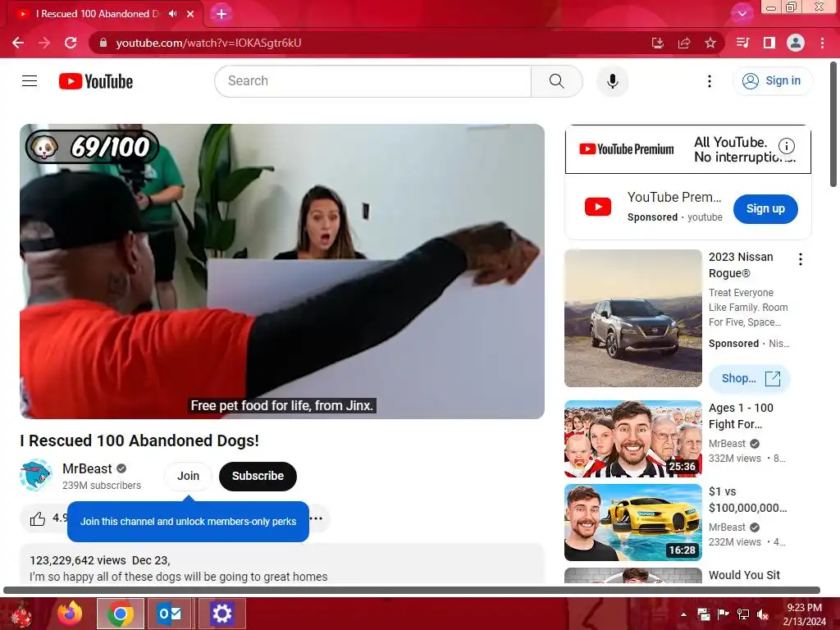Open the '$1 vs $100,000,000' video thumbnail

pyautogui.click(x=633, y=523)
